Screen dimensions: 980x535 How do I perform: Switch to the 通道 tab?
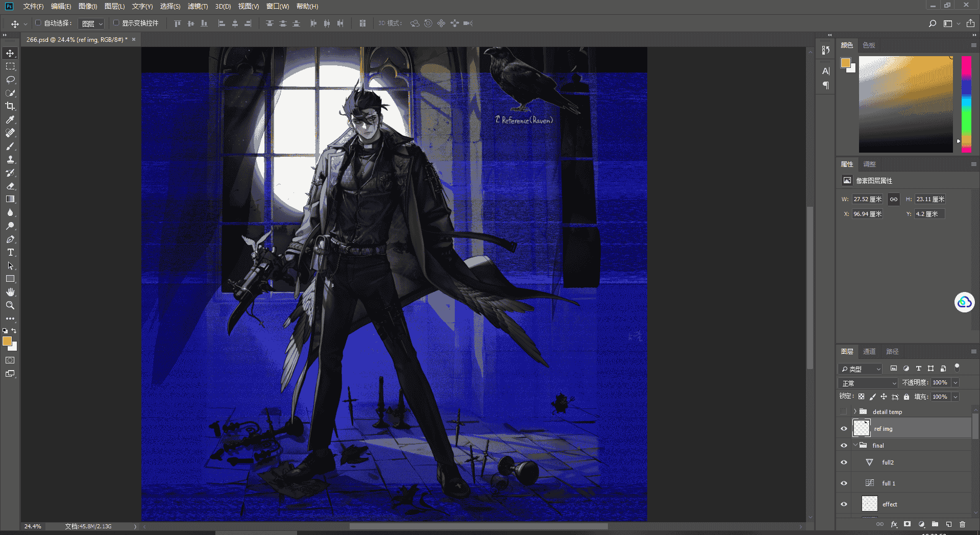pyautogui.click(x=869, y=351)
